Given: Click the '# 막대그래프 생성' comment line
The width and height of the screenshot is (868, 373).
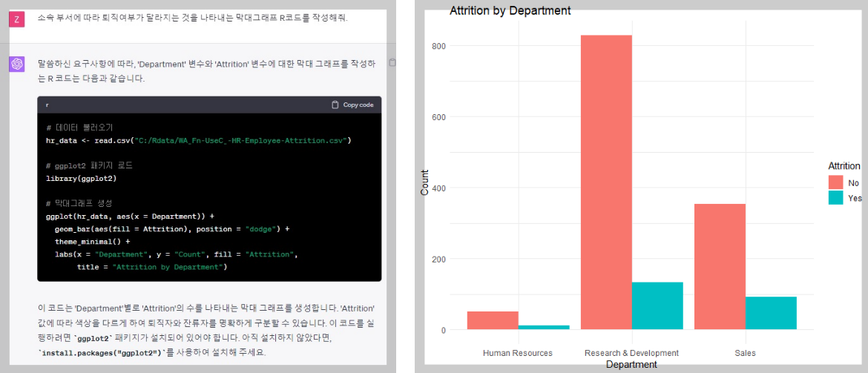Looking at the screenshot, I should click(79, 203).
